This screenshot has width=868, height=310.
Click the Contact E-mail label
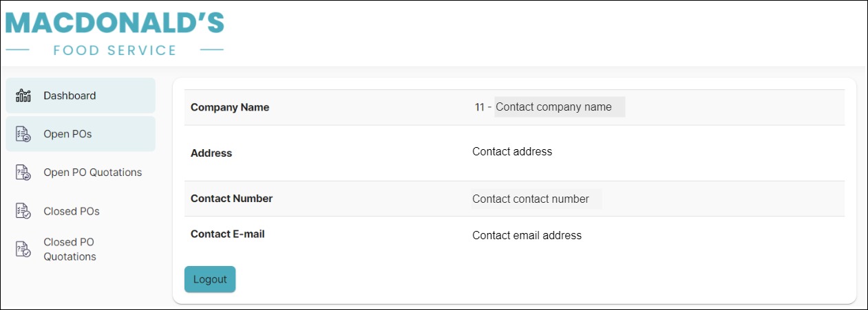click(x=228, y=234)
